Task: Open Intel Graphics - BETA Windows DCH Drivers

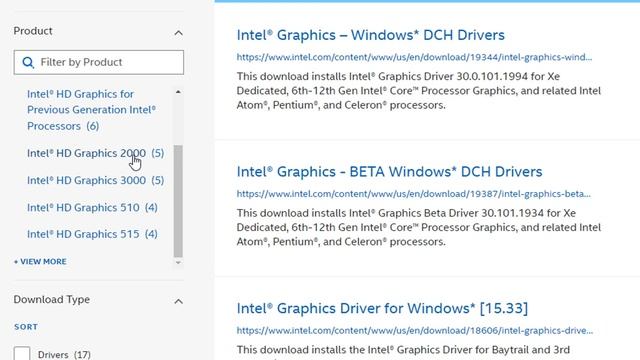Action: [389, 172]
